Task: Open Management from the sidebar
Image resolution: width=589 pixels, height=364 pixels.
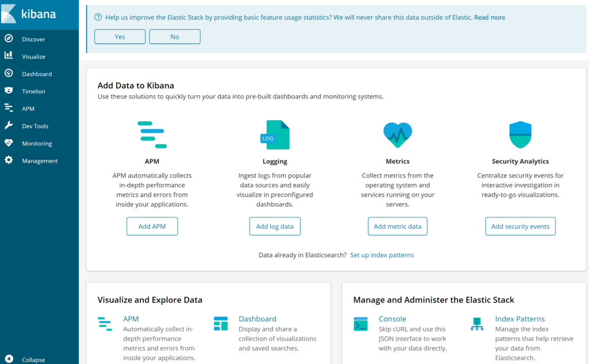Action: 40,161
